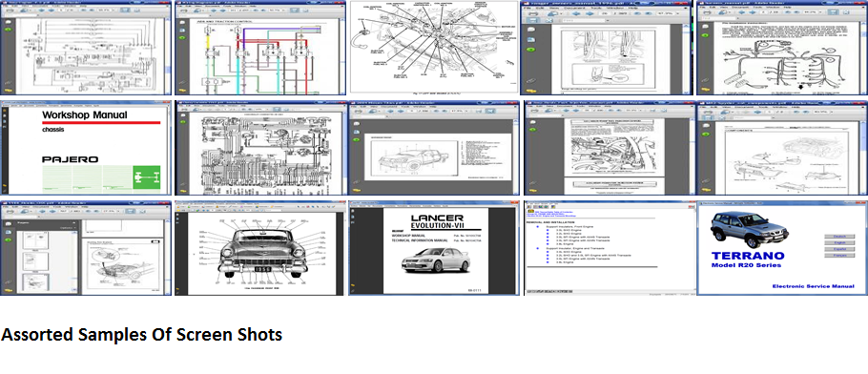Expand Options dropdown in Pages panel
Screen dimensions: 868x374
point(68,228)
